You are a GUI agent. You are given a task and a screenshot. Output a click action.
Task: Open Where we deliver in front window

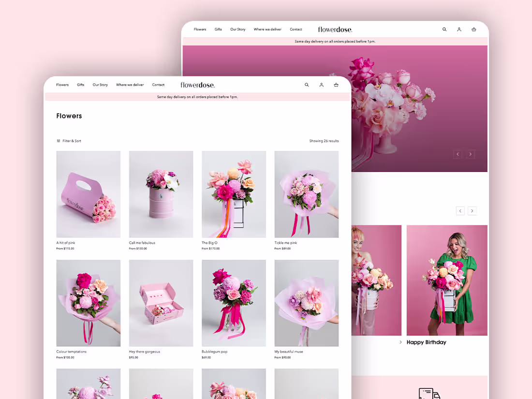point(130,85)
